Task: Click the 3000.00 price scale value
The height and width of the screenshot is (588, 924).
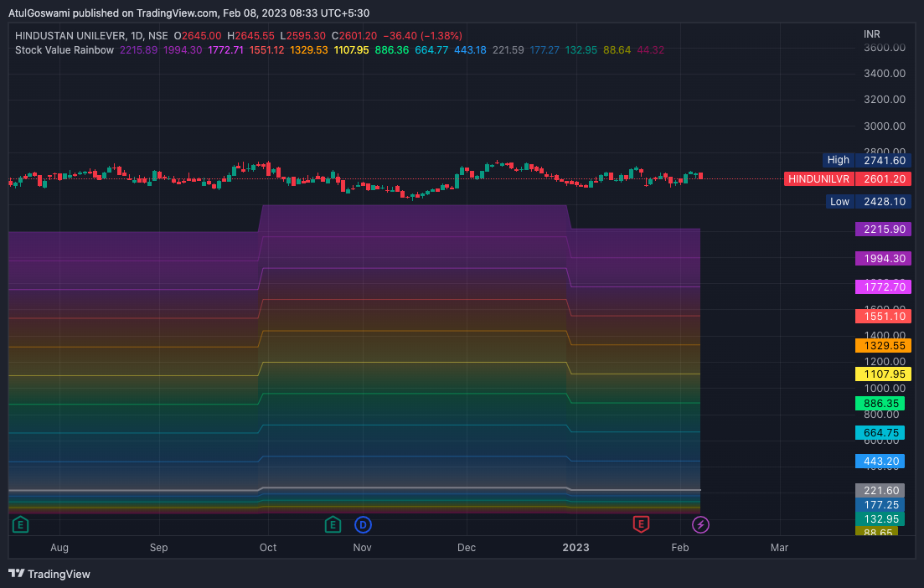Action: 885,126
